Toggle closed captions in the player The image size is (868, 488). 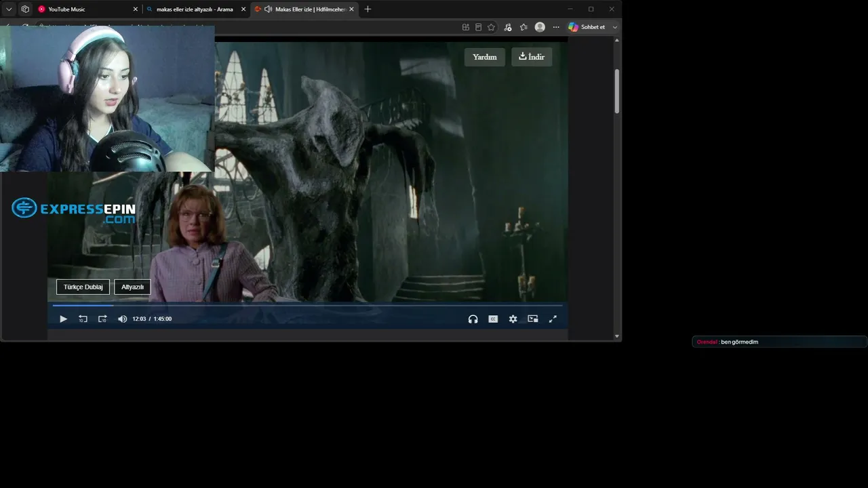pos(493,319)
